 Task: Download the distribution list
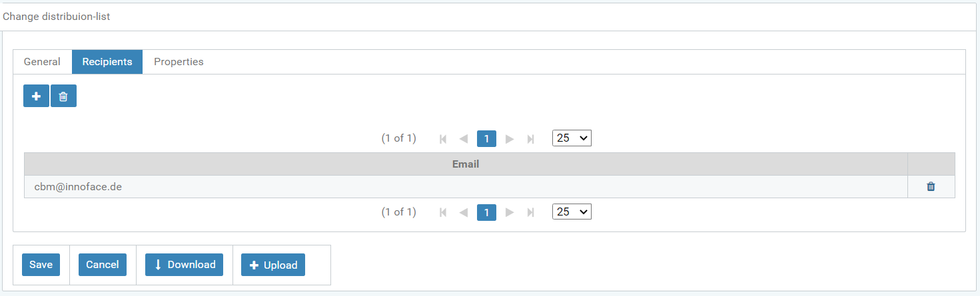pyautogui.click(x=185, y=265)
